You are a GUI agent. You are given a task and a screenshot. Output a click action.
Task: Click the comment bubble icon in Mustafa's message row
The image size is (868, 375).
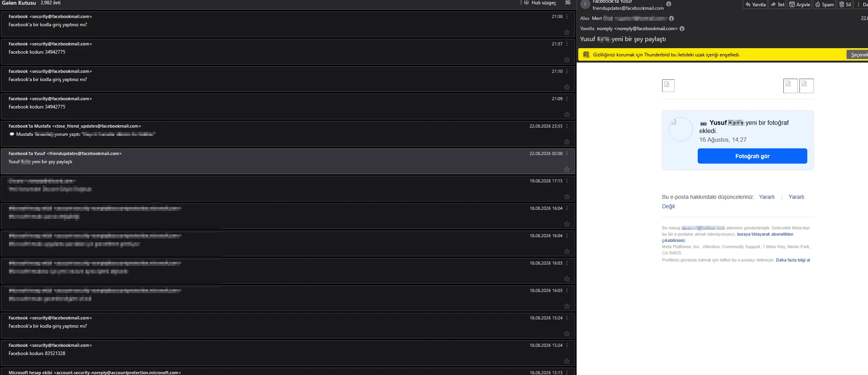(x=12, y=134)
